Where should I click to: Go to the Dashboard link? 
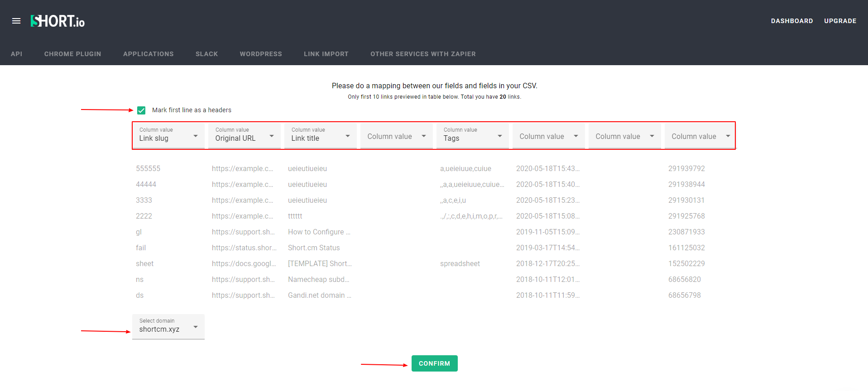coord(792,21)
